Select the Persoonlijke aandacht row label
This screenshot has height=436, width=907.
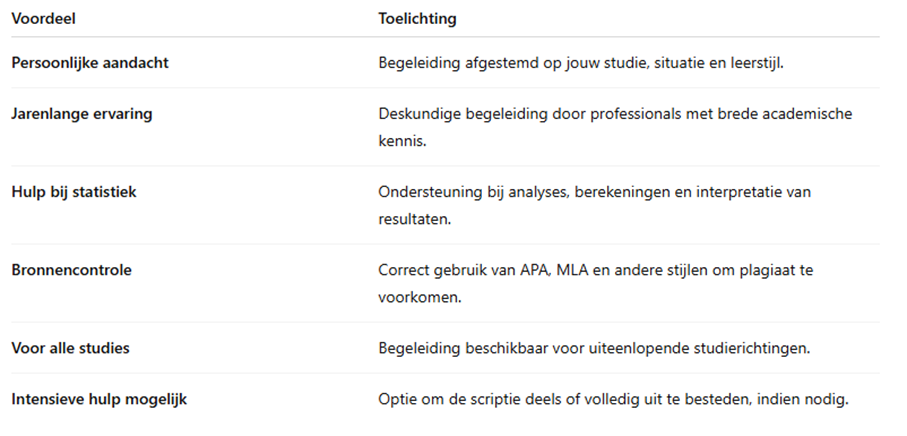[90, 62]
